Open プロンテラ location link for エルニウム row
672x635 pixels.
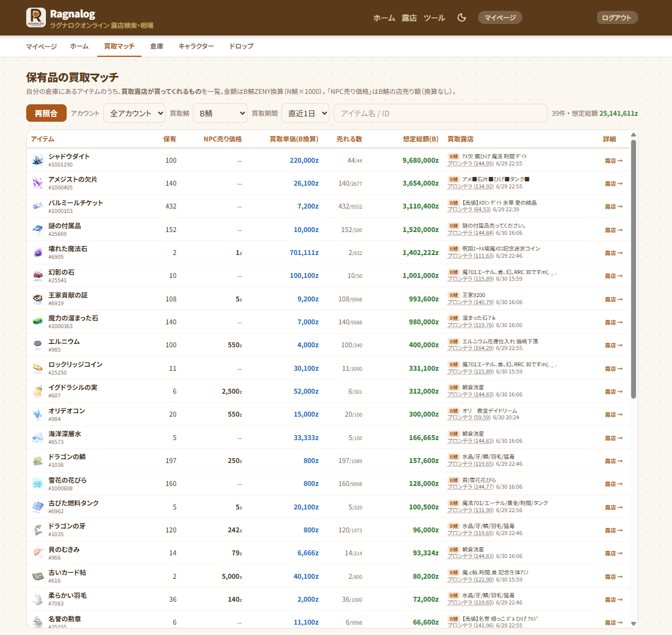[470, 348]
